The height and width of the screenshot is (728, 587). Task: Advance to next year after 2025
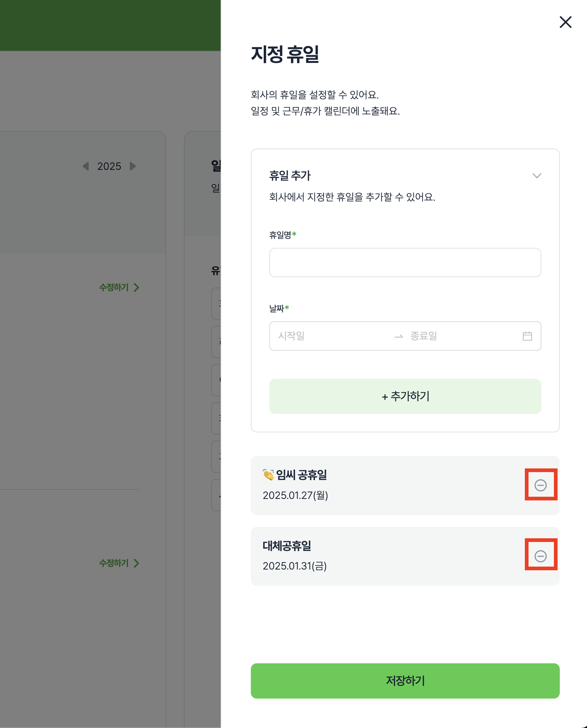133,166
